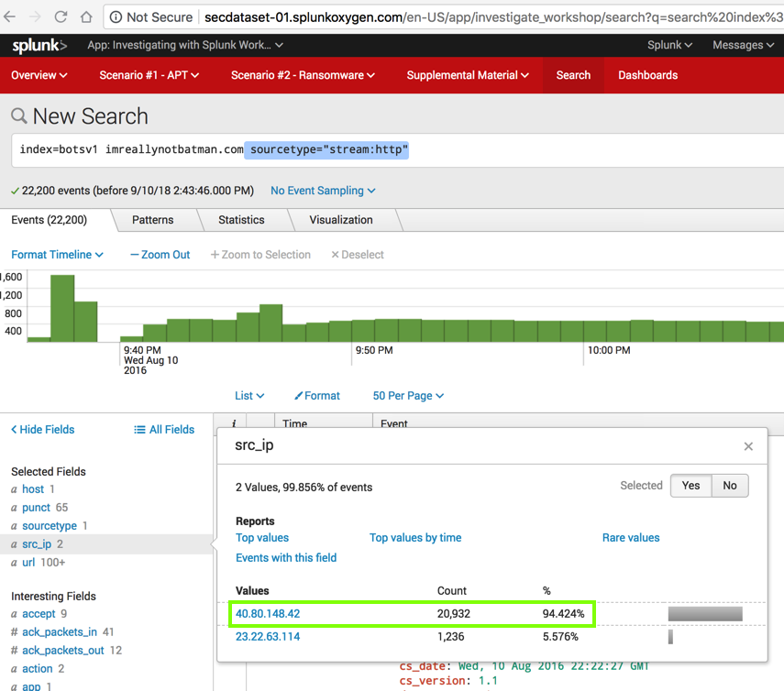The width and height of the screenshot is (784, 691).
Task: Switch to the Patterns tab
Action: [152, 220]
